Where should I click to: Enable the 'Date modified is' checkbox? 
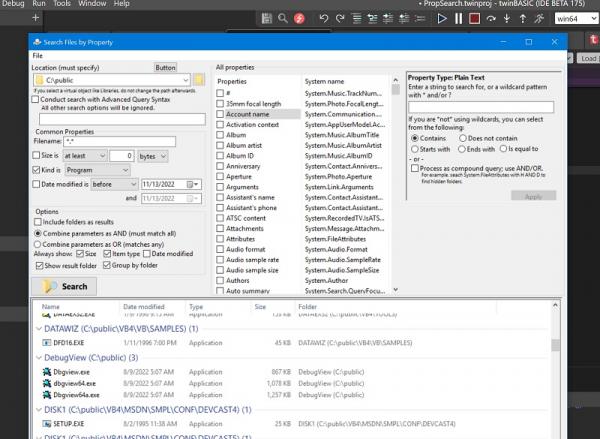(x=36, y=184)
